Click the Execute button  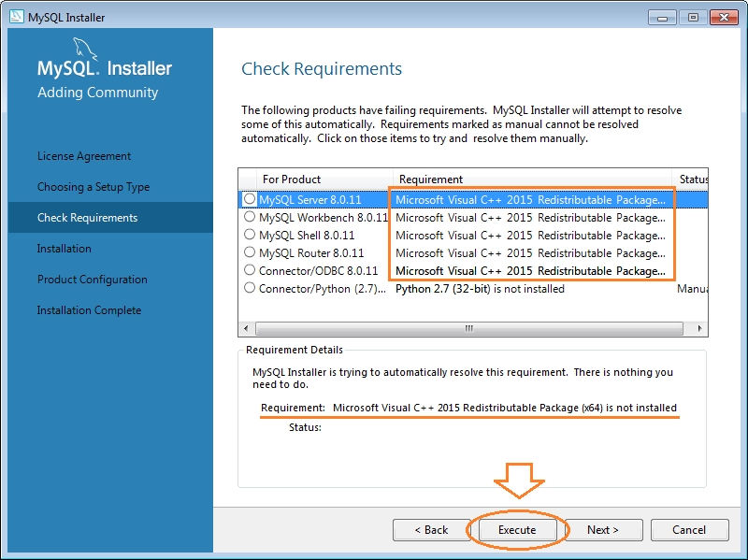(517, 530)
